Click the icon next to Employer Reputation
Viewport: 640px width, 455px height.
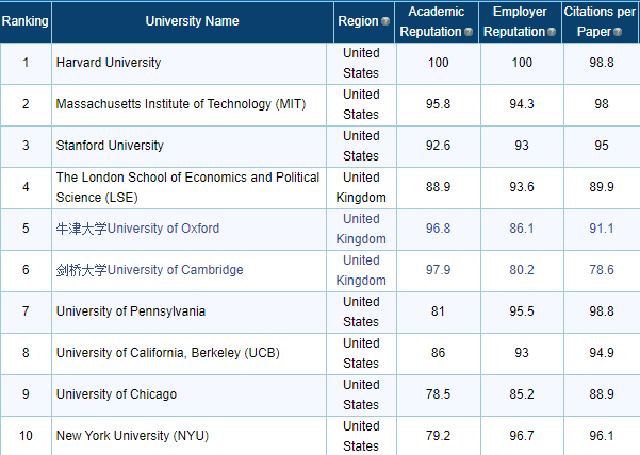coord(552,32)
